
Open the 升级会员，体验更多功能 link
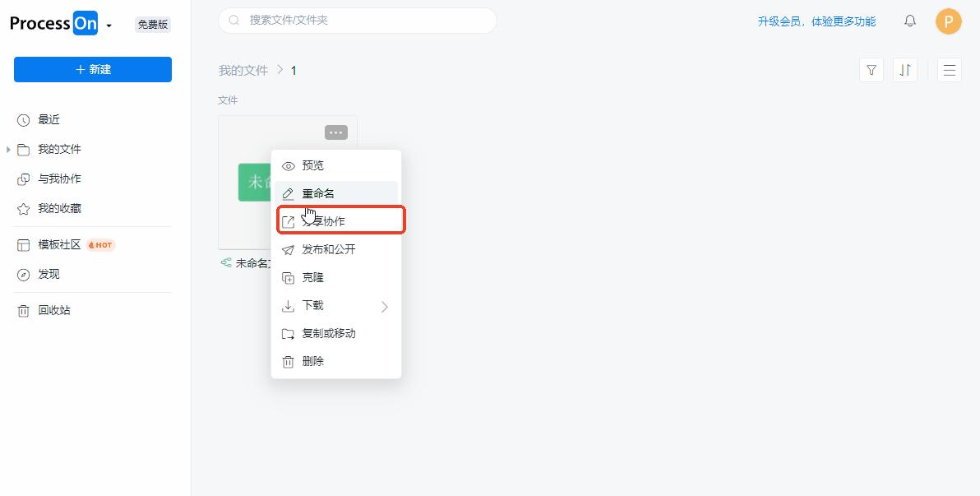tap(816, 21)
